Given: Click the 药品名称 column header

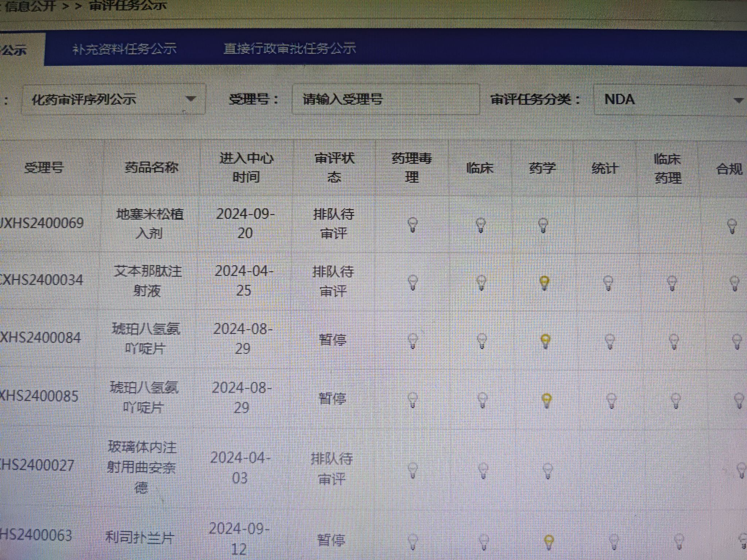Looking at the screenshot, I should (151, 167).
